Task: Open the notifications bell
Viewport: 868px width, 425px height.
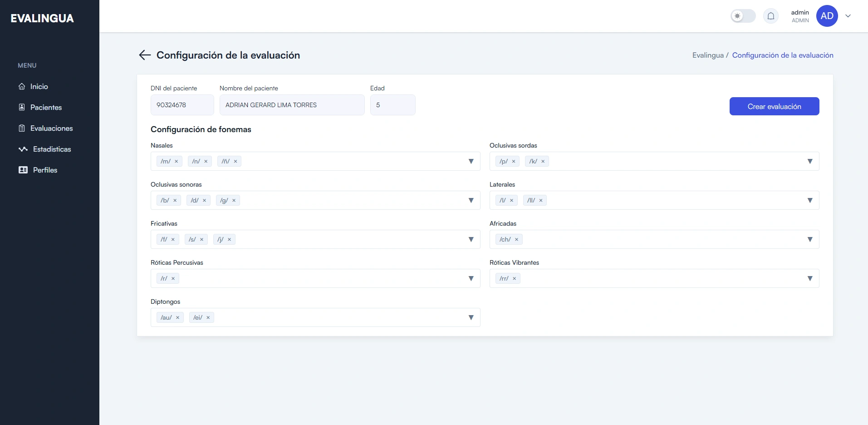Action: [x=770, y=16]
